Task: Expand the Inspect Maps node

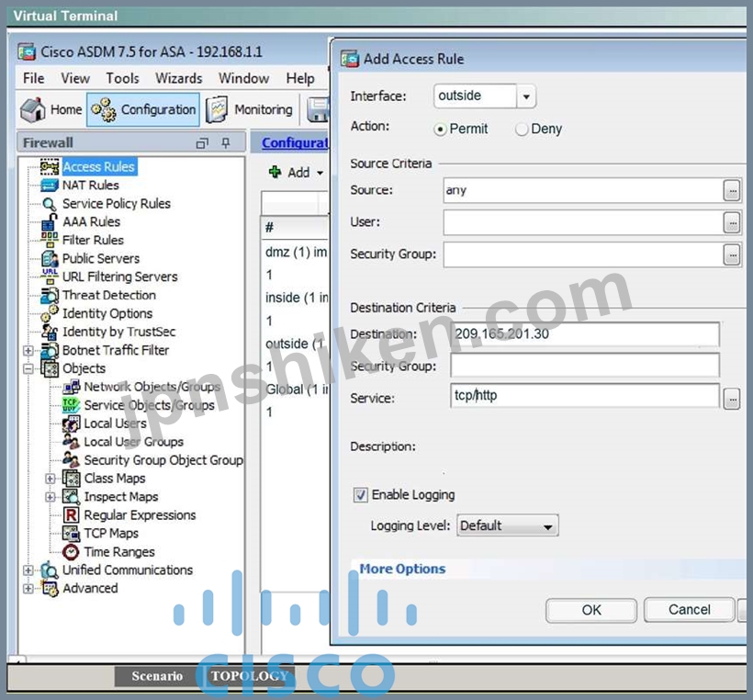Action: [x=50, y=497]
